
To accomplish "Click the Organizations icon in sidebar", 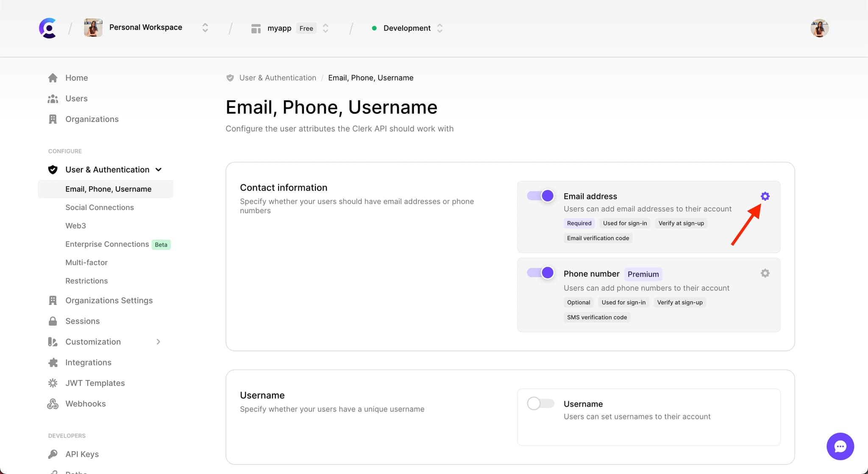I will pyautogui.click(x=53, y=119).
